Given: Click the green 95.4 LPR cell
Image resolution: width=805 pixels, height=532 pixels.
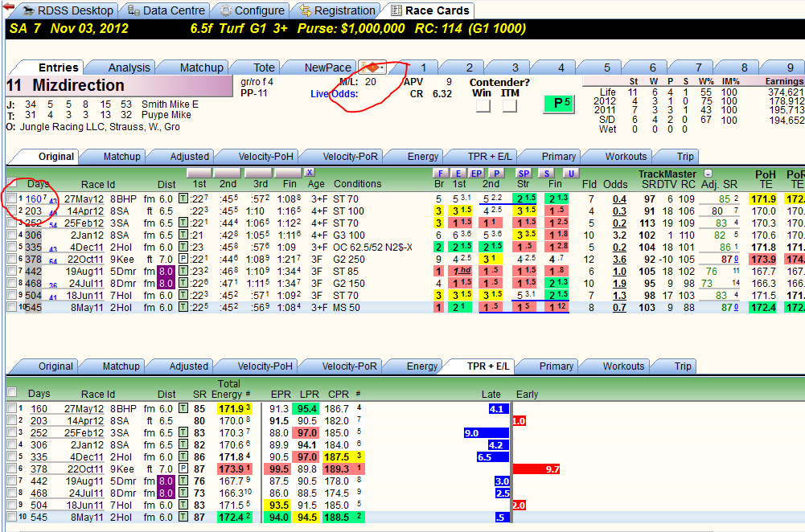Looking at the screenshot, I should [306, 409].
